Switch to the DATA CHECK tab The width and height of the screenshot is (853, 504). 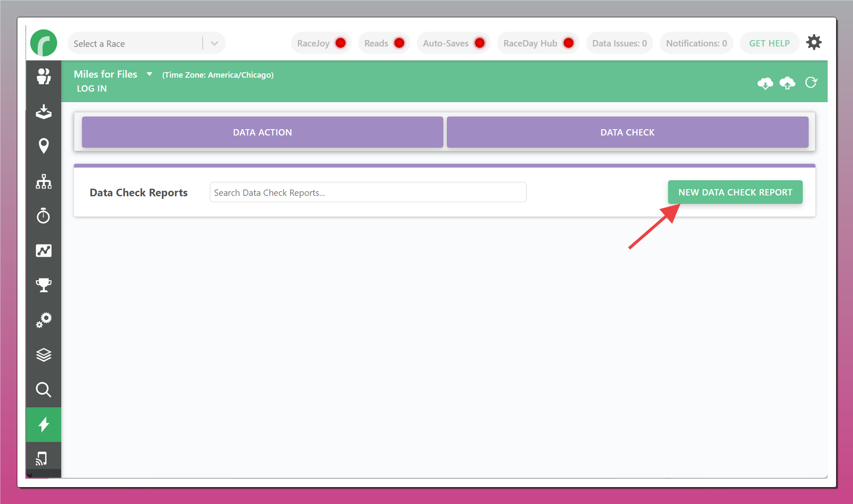point(627,133)
